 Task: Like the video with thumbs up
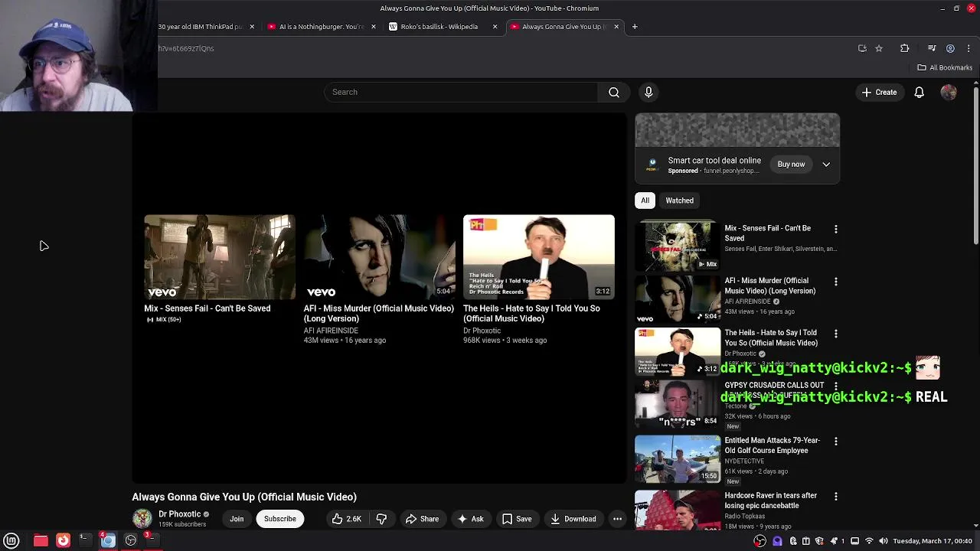point(346,519)
